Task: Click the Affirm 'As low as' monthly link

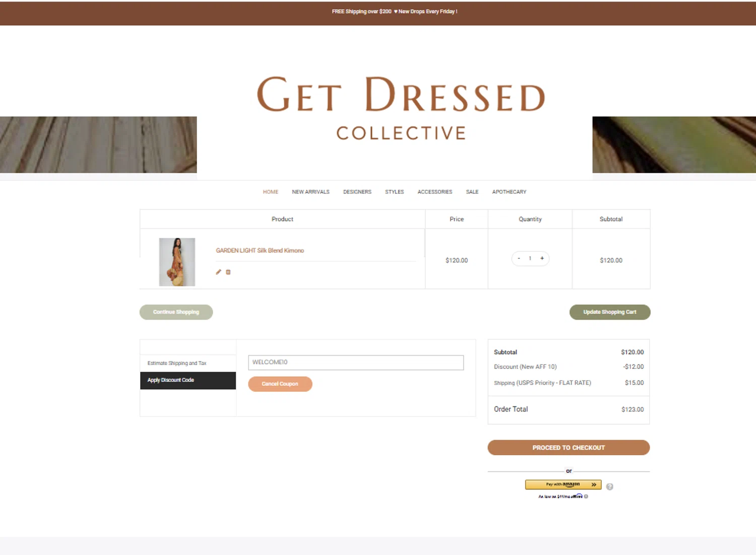Action: click(x=560, y=496)
